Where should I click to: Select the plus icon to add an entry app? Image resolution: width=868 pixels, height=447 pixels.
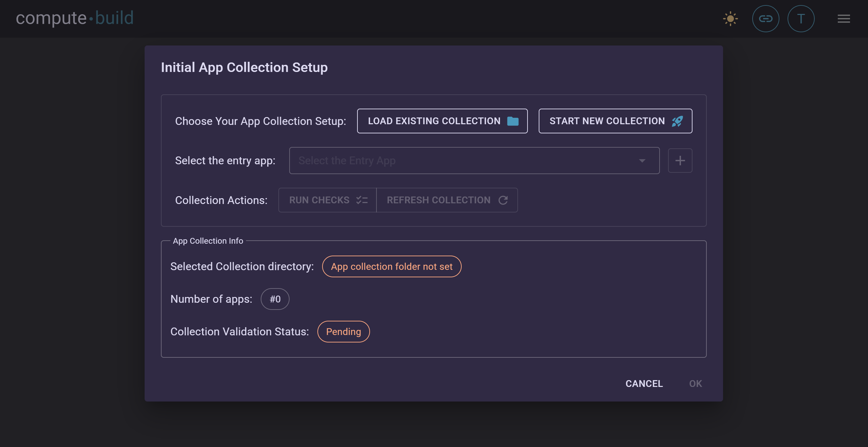(x=680, y=160)
